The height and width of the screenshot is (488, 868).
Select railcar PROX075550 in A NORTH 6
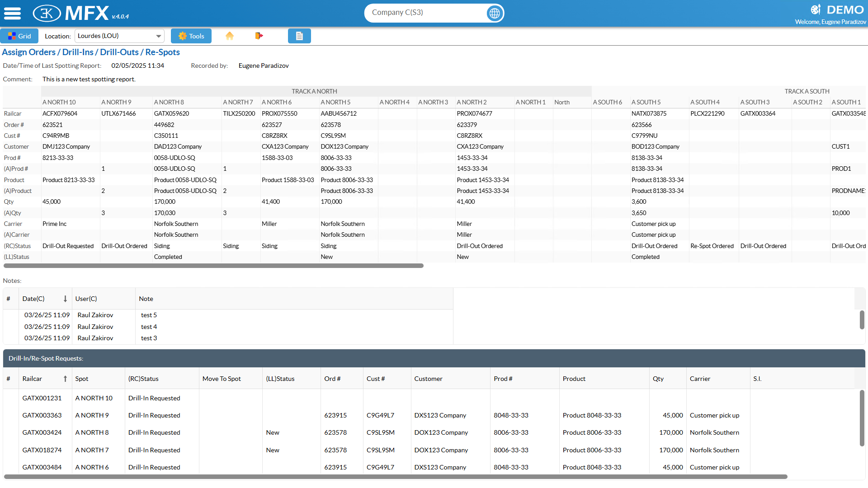pos(279,113)
